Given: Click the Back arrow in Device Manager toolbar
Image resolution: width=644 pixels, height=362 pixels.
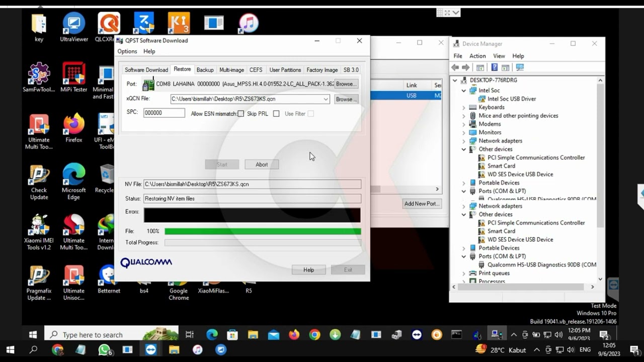Looking at the screenshot, I should tap(455, 67).
